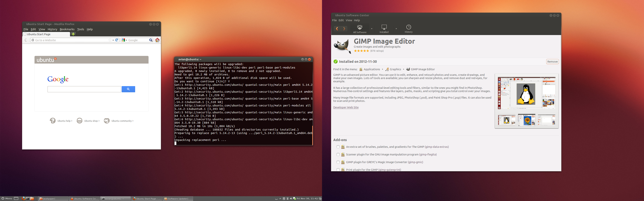Viewport: 644px width, 201px height.
Task: Open the Developer Web Site link
Action: 346,107
